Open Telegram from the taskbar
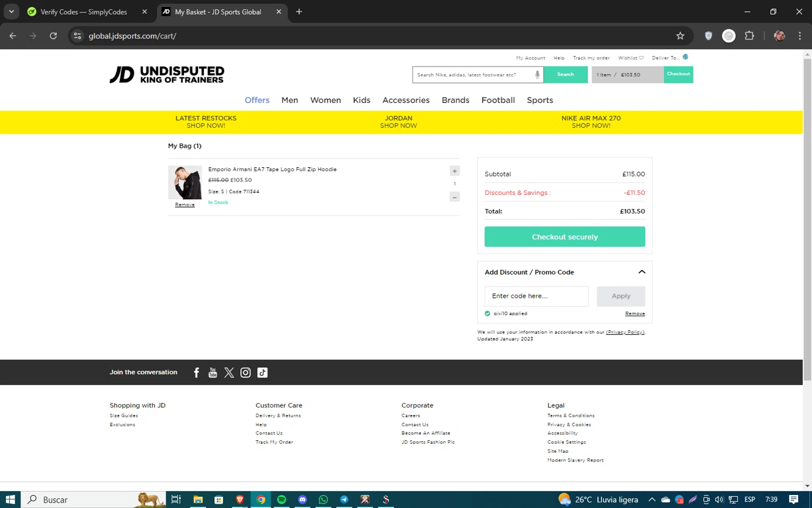812x508 pixels. (344, 499)
